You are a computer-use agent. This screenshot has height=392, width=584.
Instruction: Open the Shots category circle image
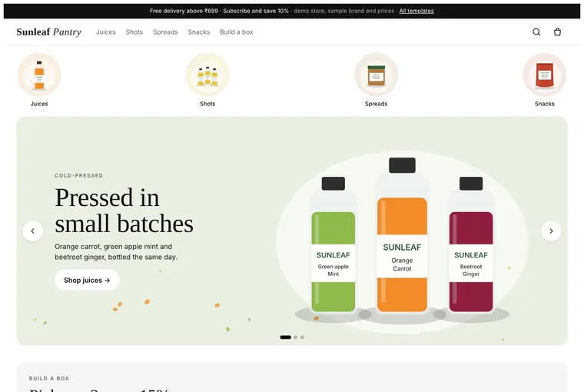pos(207,75)
